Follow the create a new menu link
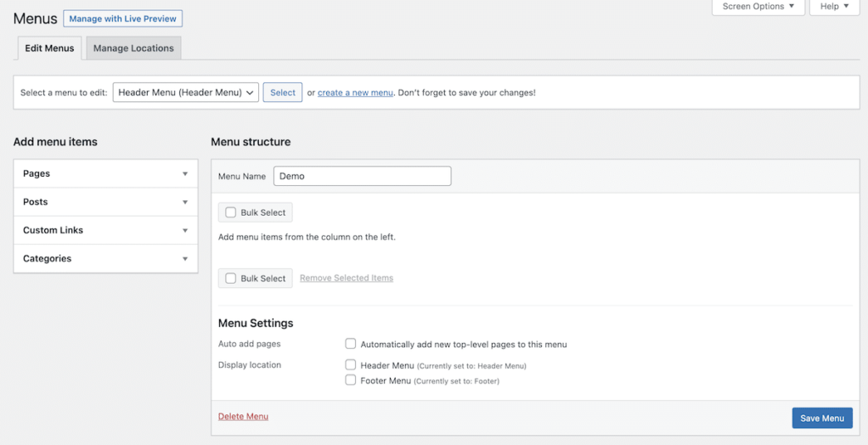 coord(355,93)
